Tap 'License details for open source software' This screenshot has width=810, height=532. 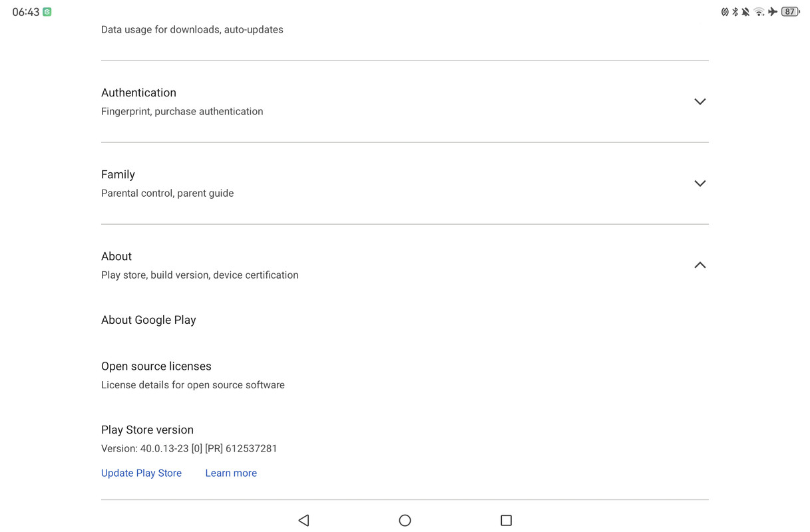click(193, 384)
